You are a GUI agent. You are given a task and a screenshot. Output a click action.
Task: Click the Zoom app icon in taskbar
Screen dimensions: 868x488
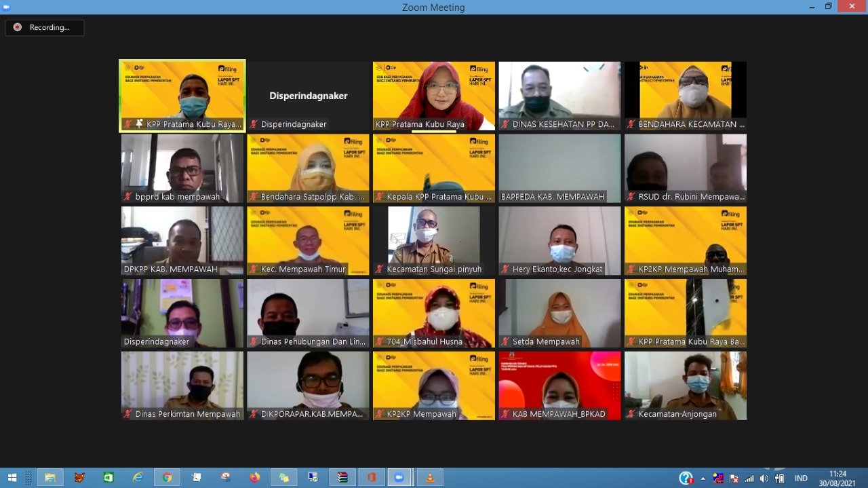tap(399, 478)
